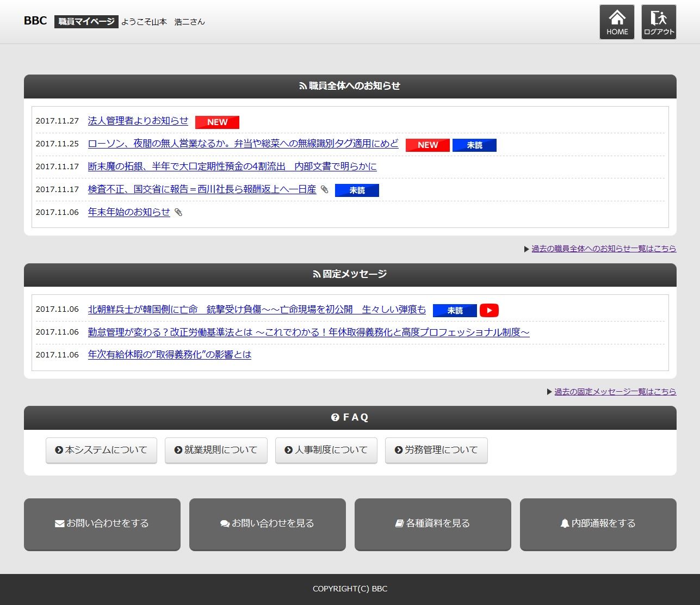Viewport: 700px width, 605px height.
Task: Go to the HOME icon button
Action: (x=617, y=22)
